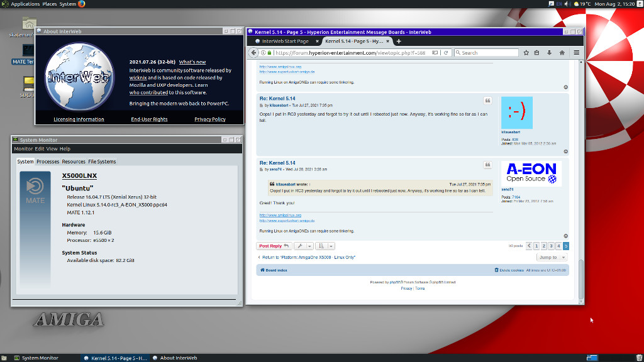Quote the post by xeno74
Viewport: 644px width, 362px height.
click(x=487, y=165)
